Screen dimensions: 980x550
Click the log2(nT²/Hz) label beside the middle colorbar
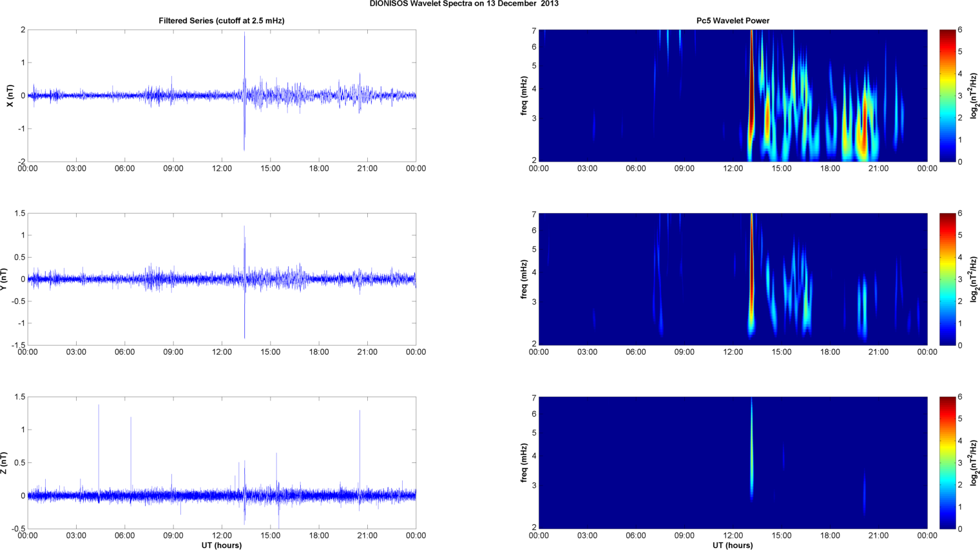[x=974, y=279]
